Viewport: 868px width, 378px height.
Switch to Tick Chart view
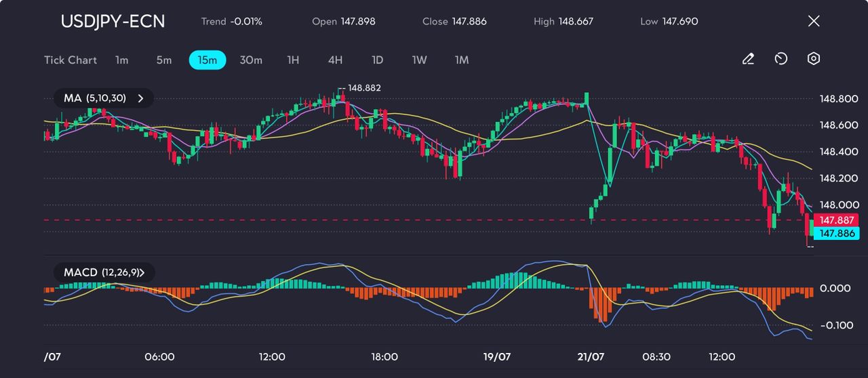(x=71, y=60)
